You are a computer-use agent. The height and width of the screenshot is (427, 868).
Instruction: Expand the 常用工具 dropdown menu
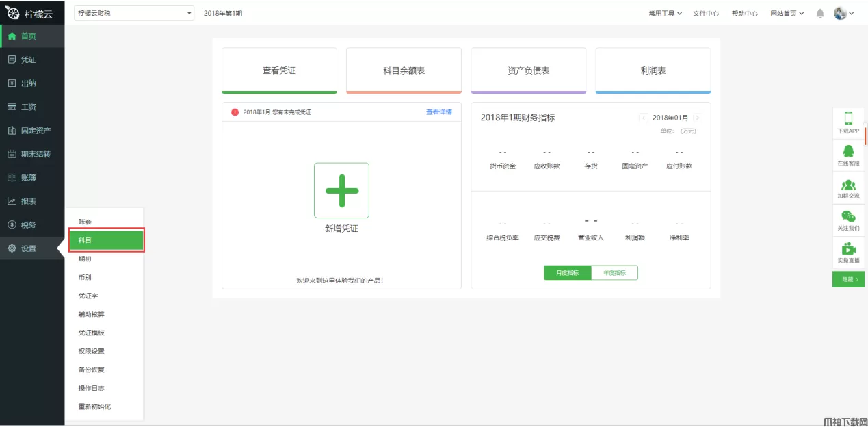[665, 14]
